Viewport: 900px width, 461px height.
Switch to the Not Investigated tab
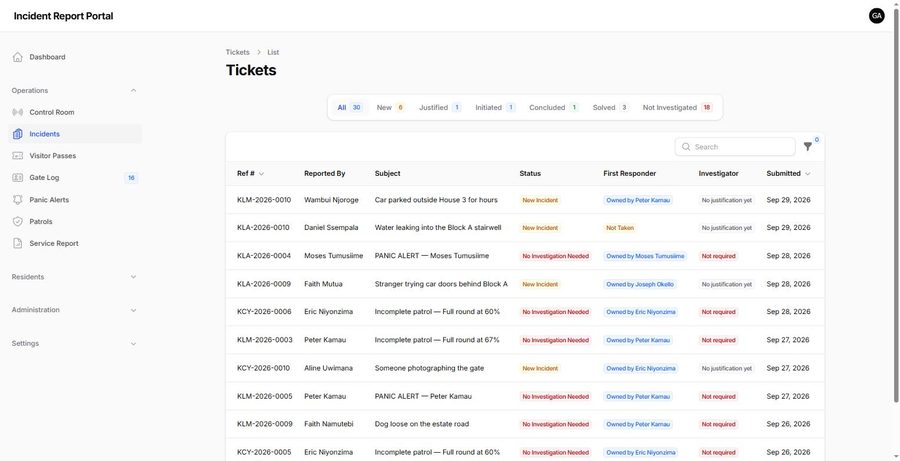[677, 107]
